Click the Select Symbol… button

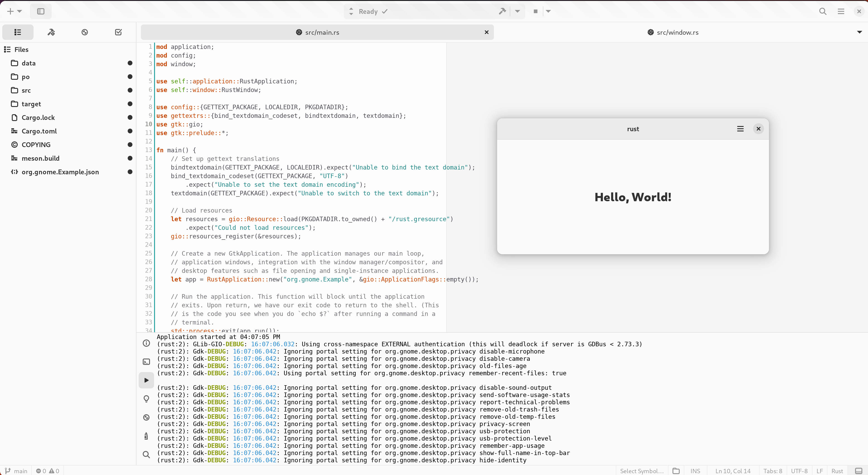642,471
